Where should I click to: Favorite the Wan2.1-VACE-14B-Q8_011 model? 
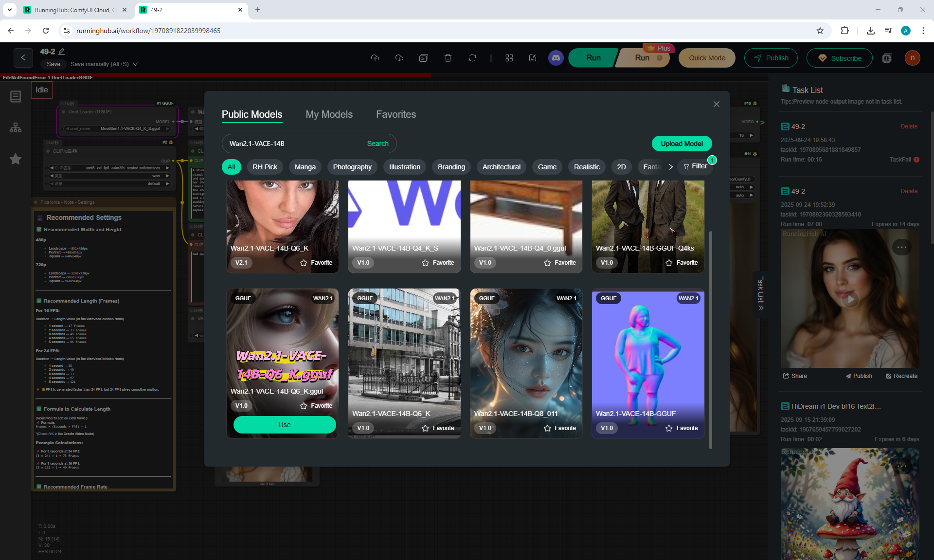pyautogui.click(x=559, y=428)
